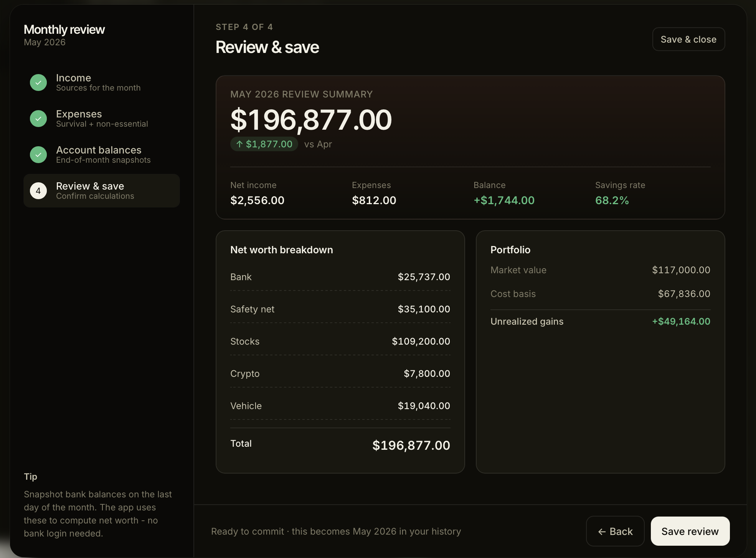The height and width of the screenshot is (558, 756).
Task: Click the Review & save page heading
Action: [x=267, y=47]
